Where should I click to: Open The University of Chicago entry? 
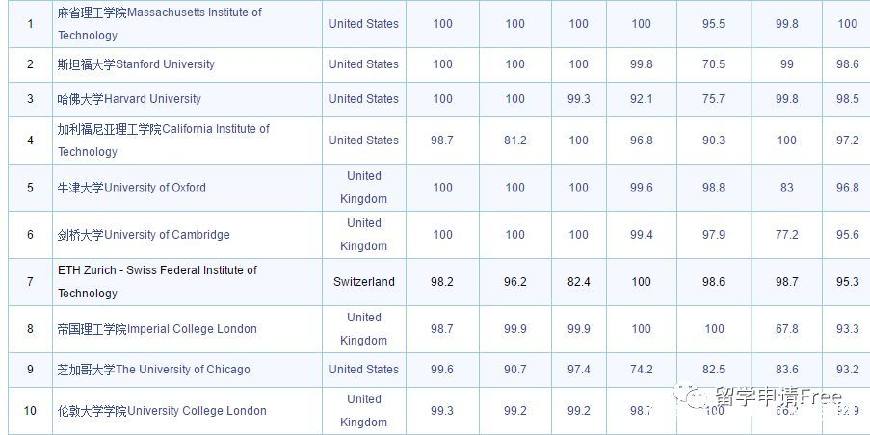pos(154,370)
